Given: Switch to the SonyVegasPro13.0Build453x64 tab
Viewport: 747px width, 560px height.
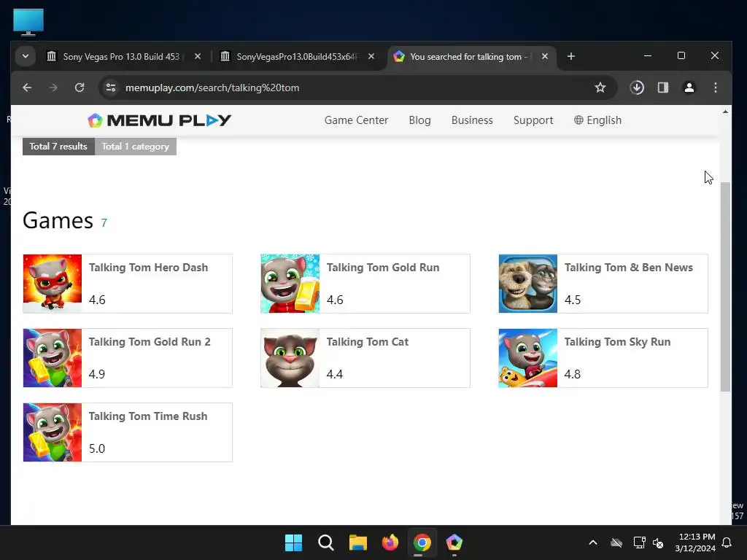Looking at the screenshot, I should point(295,57).
